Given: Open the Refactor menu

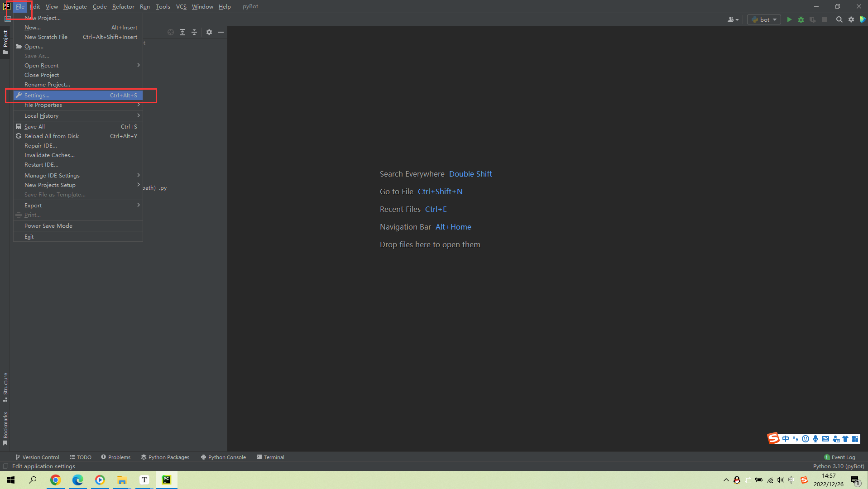Looking at the screenshot, I should tap(123, 6).
